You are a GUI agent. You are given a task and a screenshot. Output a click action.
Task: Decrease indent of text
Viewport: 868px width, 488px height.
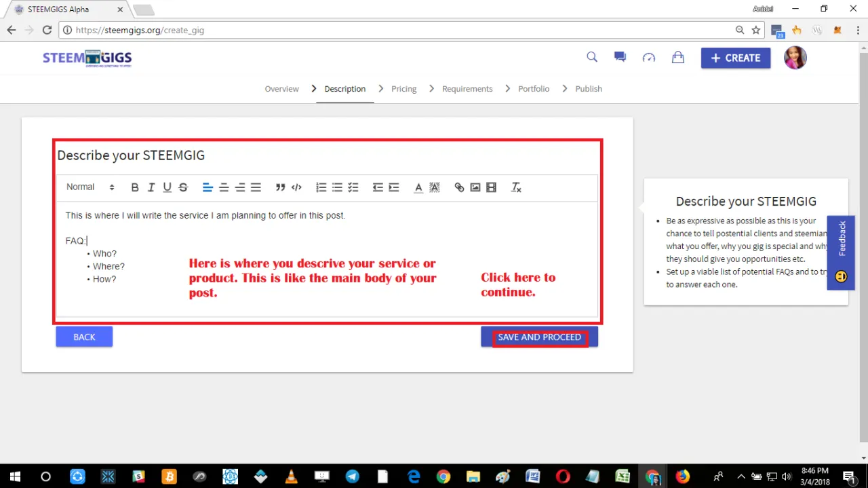[378, 187]
